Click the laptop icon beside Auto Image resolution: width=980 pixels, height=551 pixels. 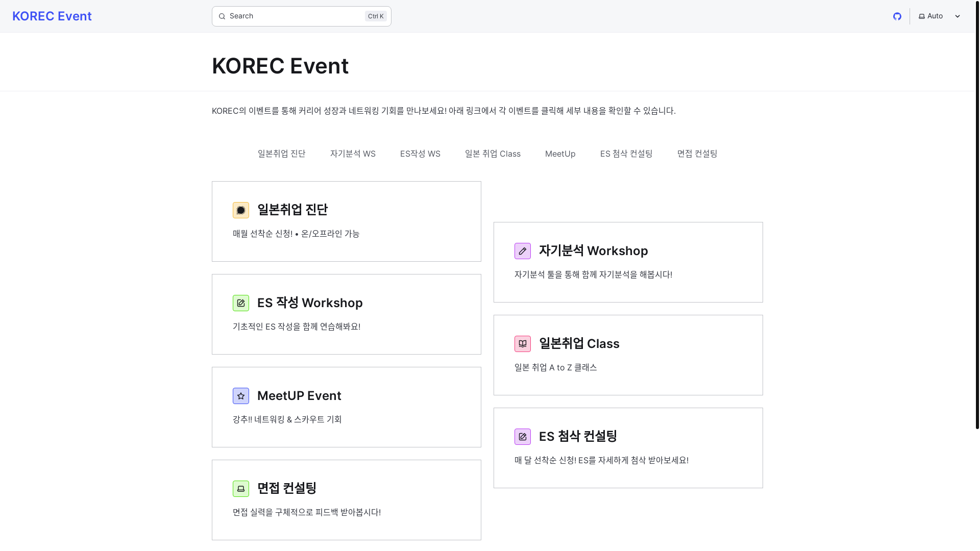pos(922,16)
